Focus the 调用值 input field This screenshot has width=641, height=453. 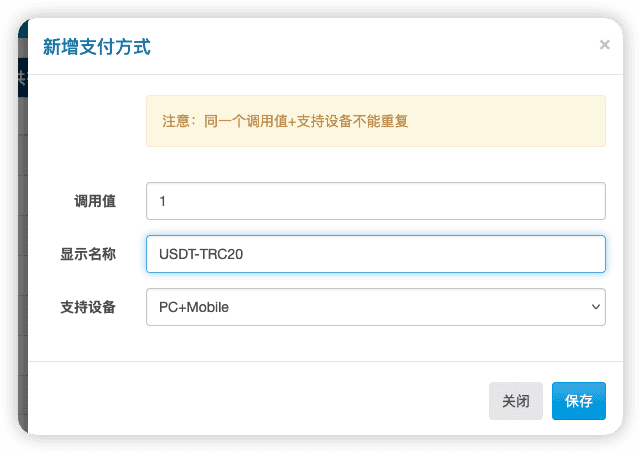click(x=376, y=201)
